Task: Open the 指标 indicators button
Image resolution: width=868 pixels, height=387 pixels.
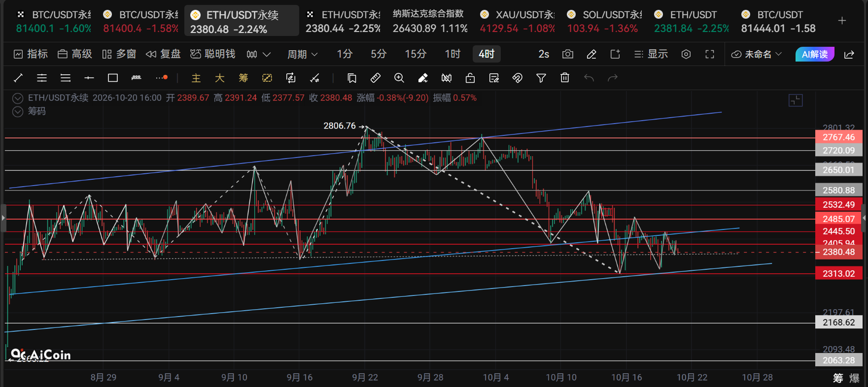Action: coord(31,54)
